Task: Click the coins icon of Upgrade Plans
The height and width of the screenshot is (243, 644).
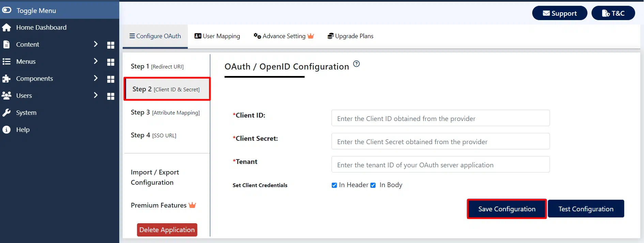Action: tap(331, 36)
